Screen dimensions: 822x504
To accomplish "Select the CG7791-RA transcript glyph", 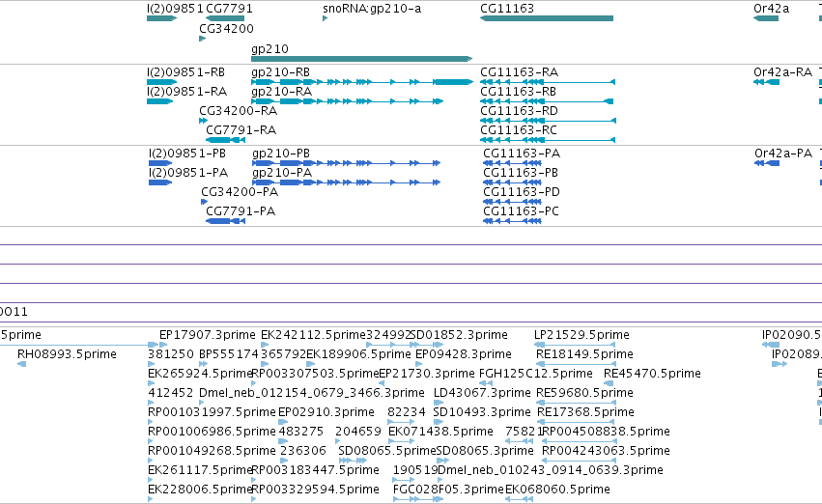I will pyautogui.click(x=225, y=140).
